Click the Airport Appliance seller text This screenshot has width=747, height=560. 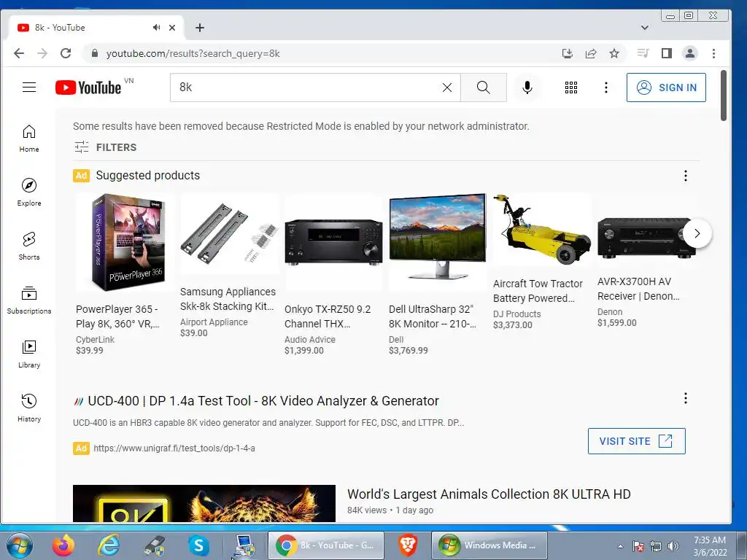tap(214, 322)
